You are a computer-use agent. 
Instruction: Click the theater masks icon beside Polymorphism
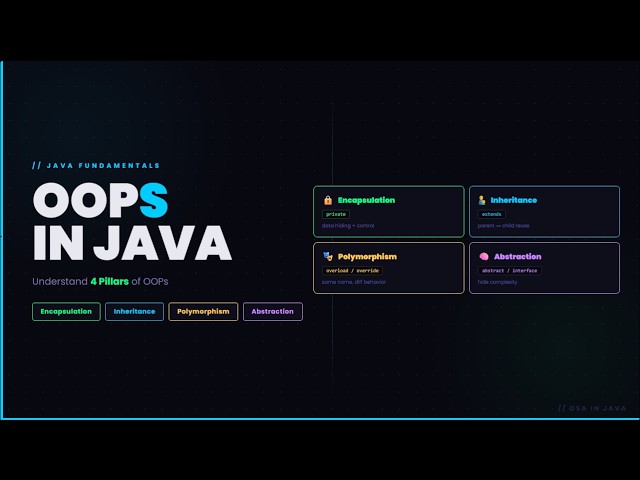pyautogui.click(x=328, y=256)
